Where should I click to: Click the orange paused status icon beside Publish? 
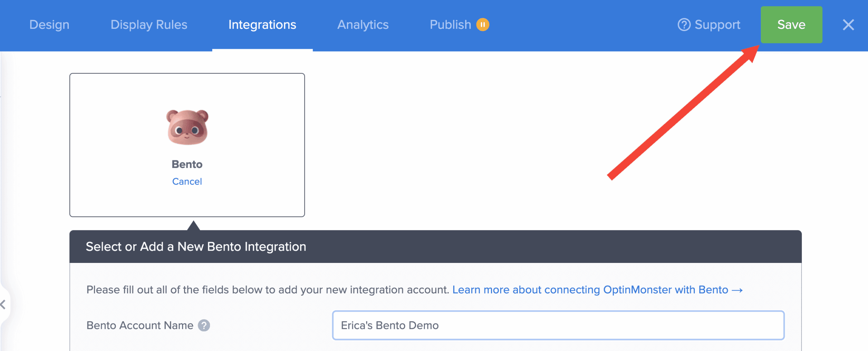point(482,25)
